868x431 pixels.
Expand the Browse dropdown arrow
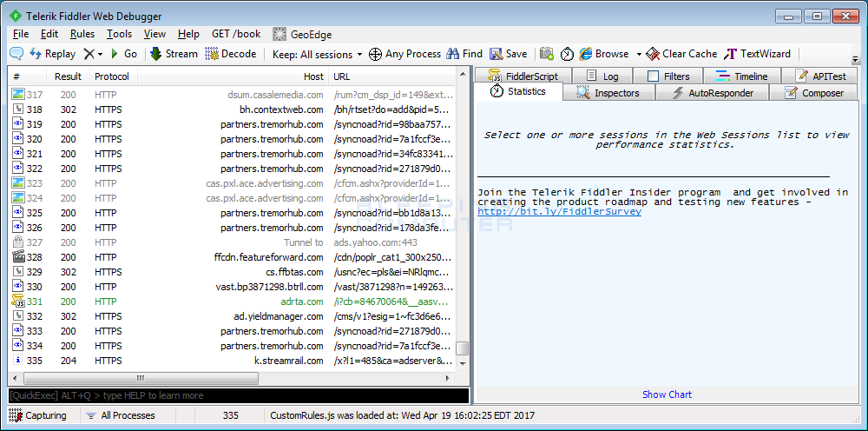pyautogui.click(x=638, y=54)
